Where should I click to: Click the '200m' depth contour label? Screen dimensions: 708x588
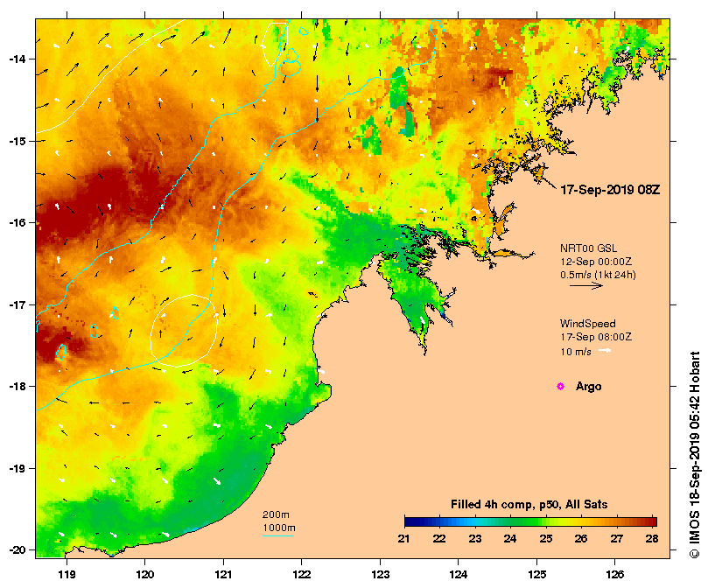point(276,514)
